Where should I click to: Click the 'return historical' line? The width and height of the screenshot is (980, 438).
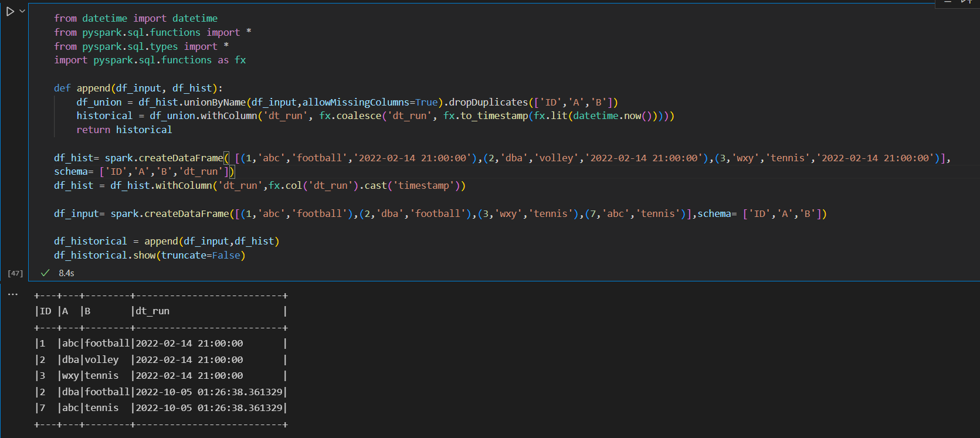(x=124, y=130)
